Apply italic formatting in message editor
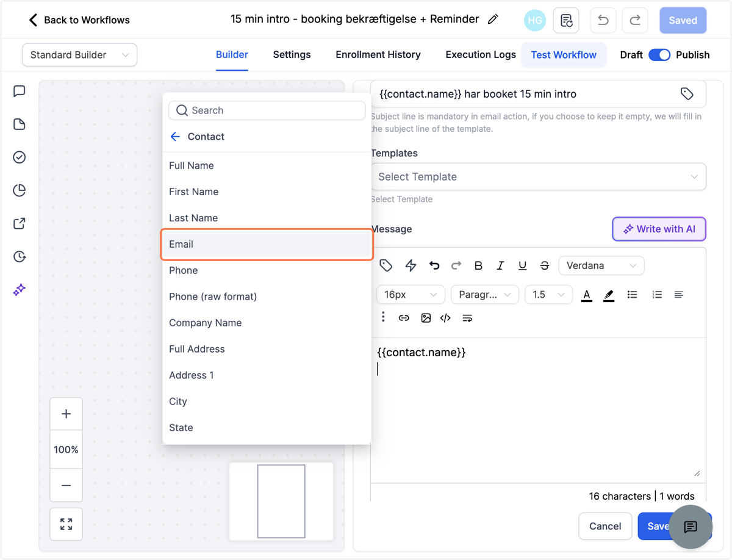Image resolution: width=732 pixels, height=560 pixels. 500,265
